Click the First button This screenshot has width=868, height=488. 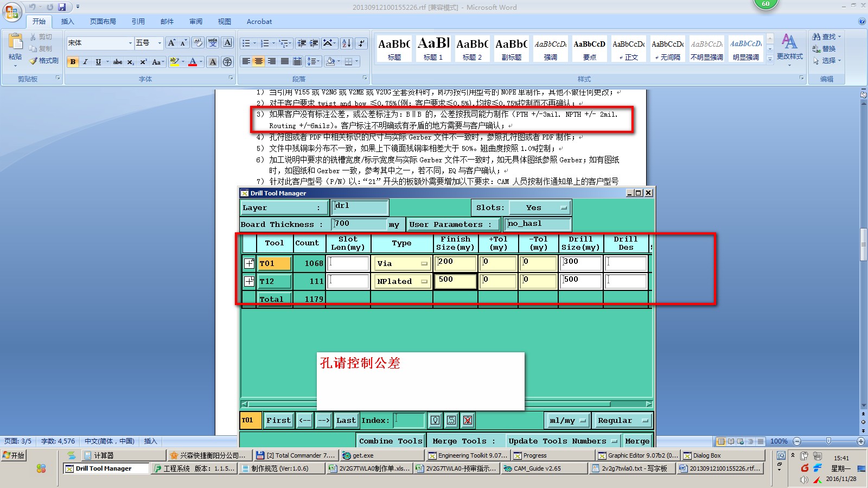click(x=278, y=421)
